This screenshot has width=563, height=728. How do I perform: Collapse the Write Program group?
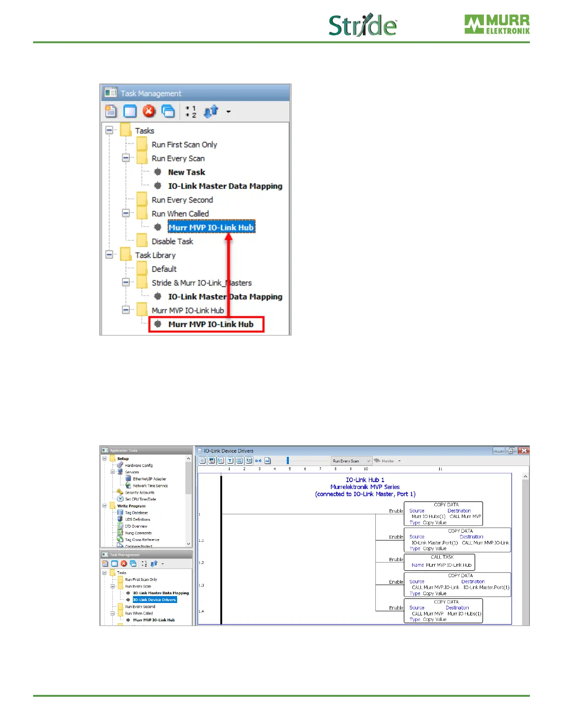[x=104, y=506]
